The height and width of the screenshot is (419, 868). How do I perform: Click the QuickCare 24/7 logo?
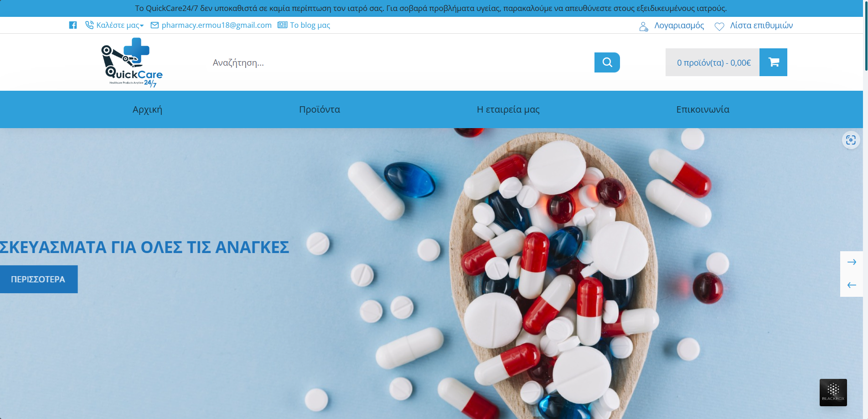[132, 62]
